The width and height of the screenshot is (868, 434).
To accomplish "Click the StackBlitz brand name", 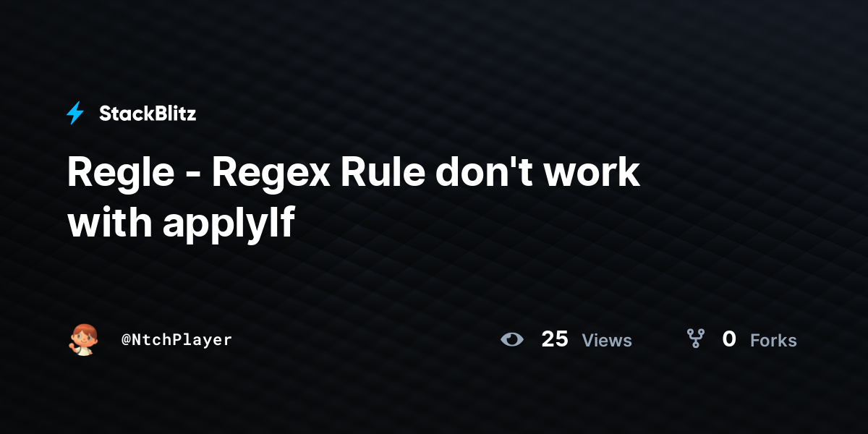I will (148, 114).
